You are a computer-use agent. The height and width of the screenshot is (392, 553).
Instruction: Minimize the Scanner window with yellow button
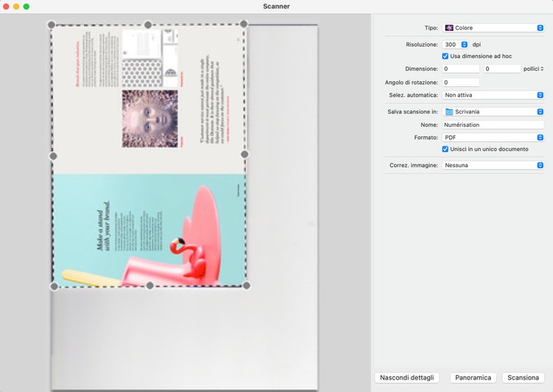click(x=16, y=7)
